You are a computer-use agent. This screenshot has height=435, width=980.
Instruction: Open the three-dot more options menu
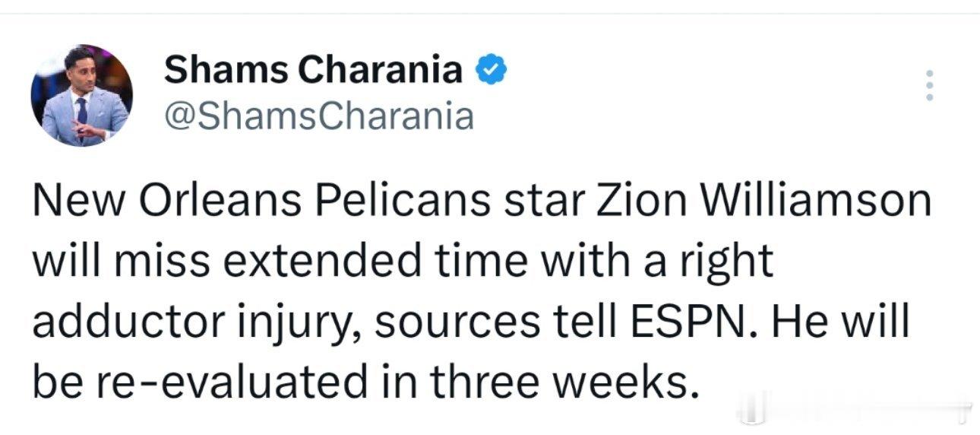point(927,87)
